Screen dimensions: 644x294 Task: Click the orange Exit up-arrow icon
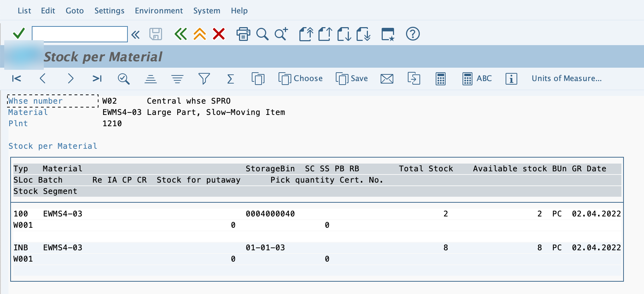pos(200,34)
